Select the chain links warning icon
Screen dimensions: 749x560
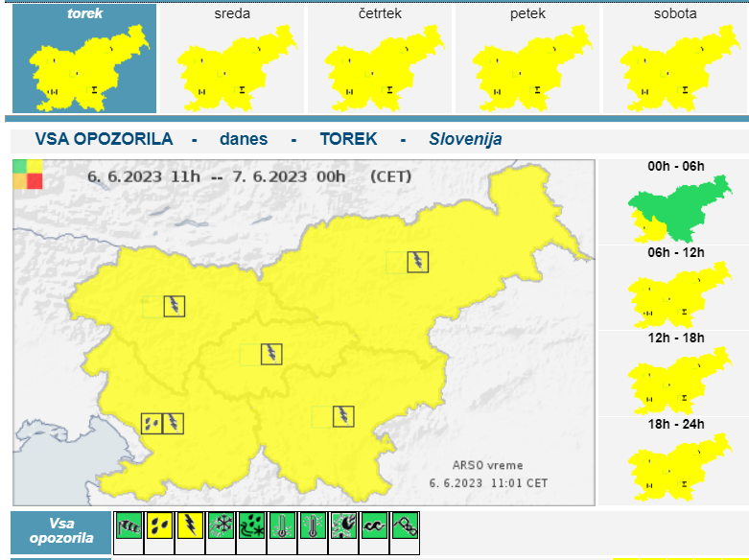click(x=405, y=526)
